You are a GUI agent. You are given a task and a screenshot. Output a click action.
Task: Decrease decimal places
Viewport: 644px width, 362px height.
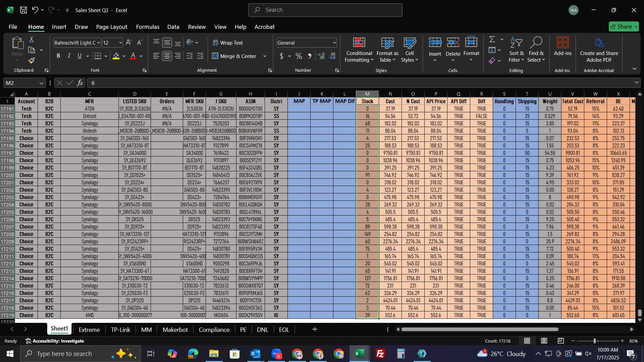click(x=332, y=56)
